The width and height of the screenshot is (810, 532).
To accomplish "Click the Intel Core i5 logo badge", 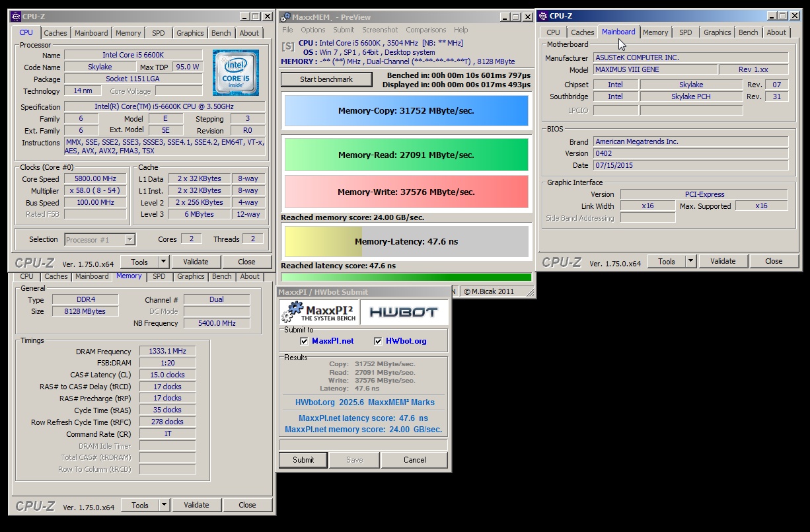I will [237, 74].
